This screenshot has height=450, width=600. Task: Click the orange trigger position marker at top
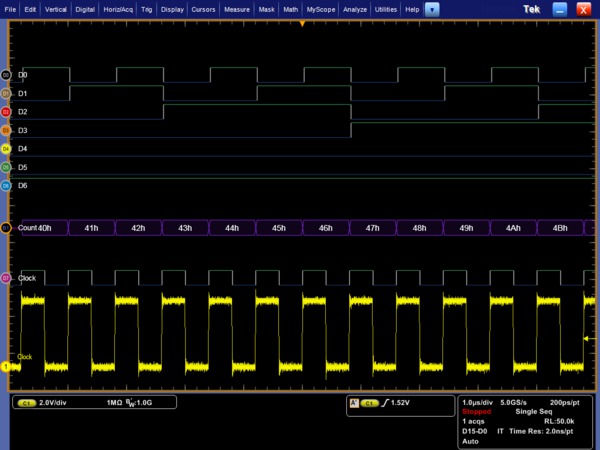click(x=301, y=23)
